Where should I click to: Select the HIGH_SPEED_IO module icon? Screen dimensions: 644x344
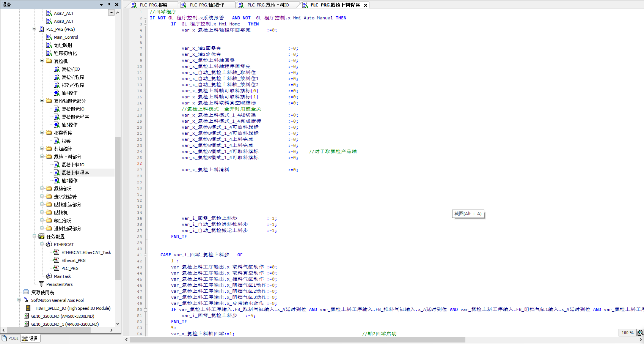[28, 308]
